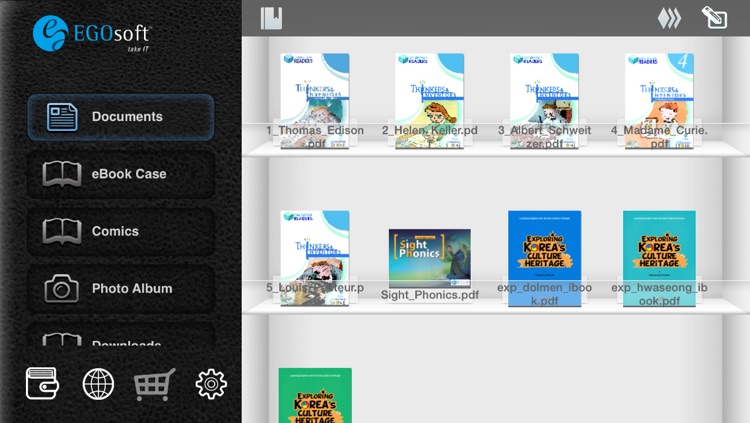
Task: Click the EGOsoft logo
Action: click(x=92, y=33)
